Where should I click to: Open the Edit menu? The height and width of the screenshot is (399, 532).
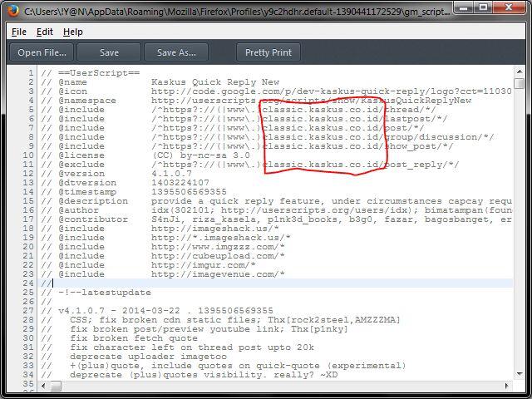(45, 32)
